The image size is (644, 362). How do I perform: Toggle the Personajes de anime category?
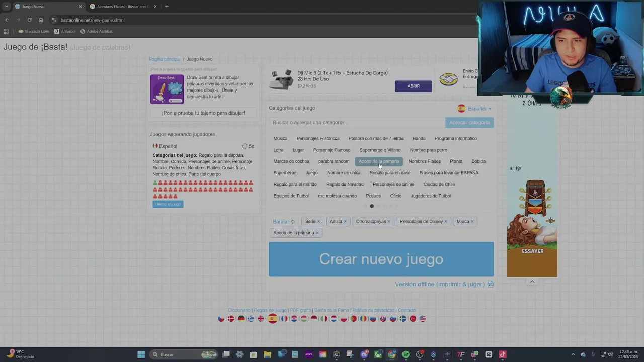tap(393, 184)
